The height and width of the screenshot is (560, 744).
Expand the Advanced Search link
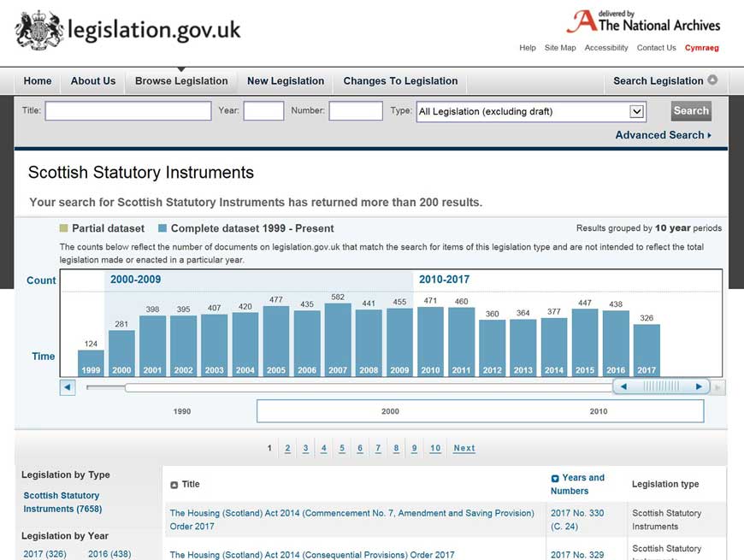click(x=663, y=135)
